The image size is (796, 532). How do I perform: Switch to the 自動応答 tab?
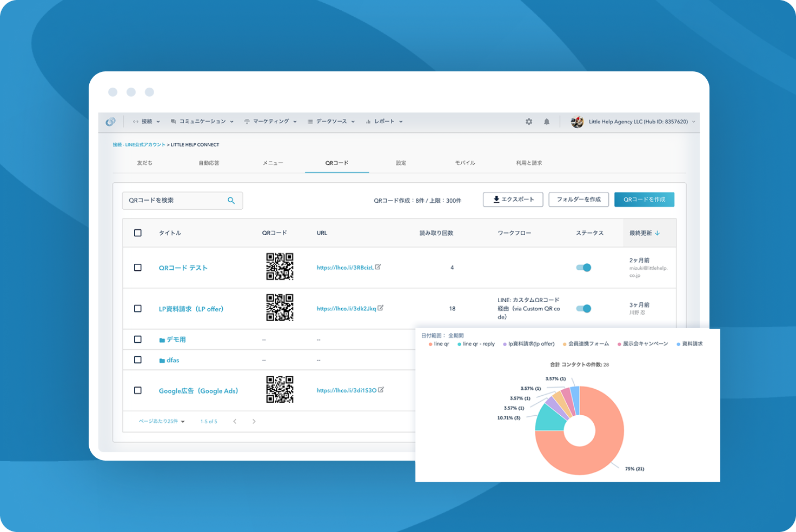pos(209,163)
